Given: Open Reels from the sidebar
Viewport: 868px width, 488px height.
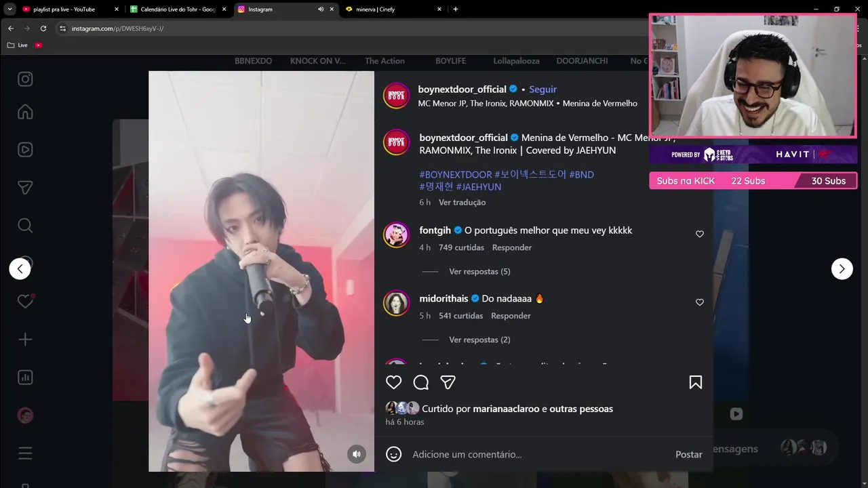Looking at the screenshot, I should point(25,150).
